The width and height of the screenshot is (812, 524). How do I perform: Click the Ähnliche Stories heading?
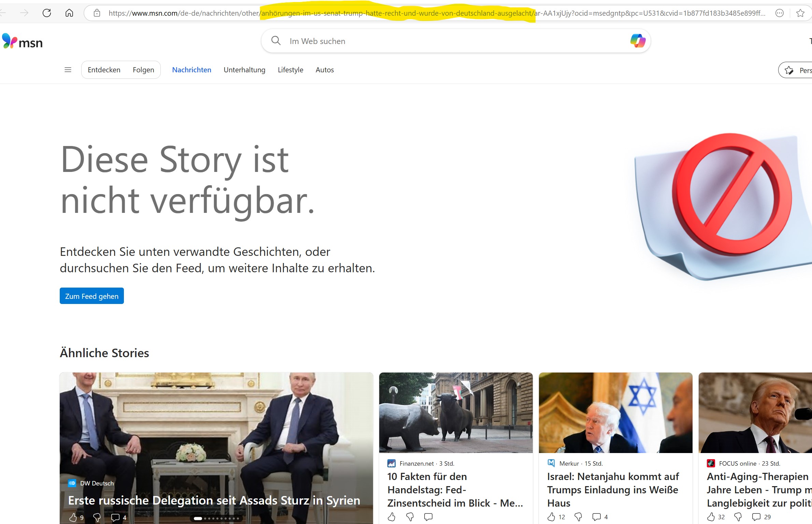point(104,353)
